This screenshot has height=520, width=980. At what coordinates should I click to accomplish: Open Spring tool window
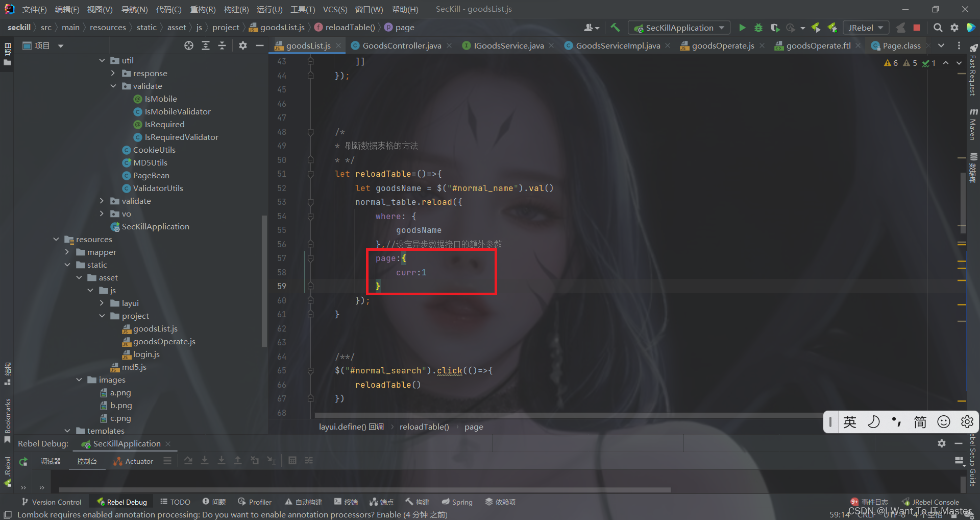coord(457,502)
